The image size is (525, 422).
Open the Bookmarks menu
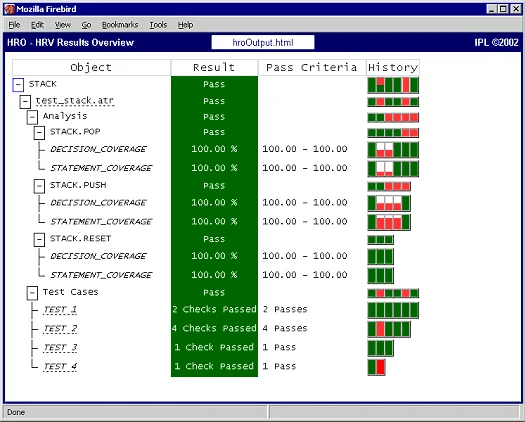pyautogui.click(x=120, y=25)
